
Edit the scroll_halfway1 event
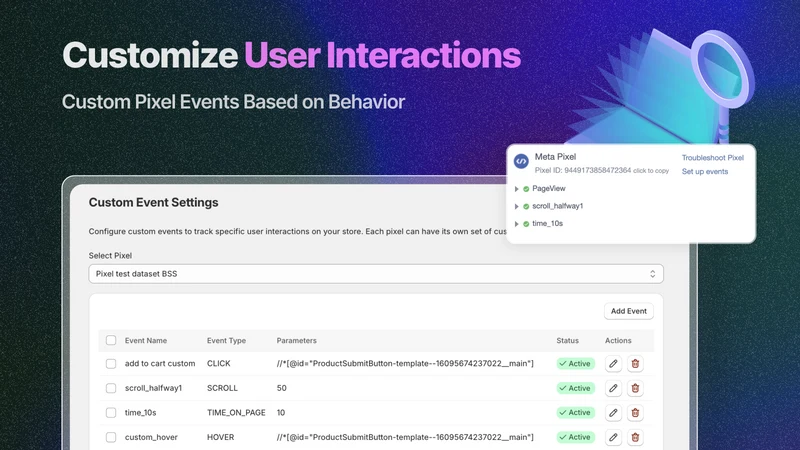click(x=613, y=388)
